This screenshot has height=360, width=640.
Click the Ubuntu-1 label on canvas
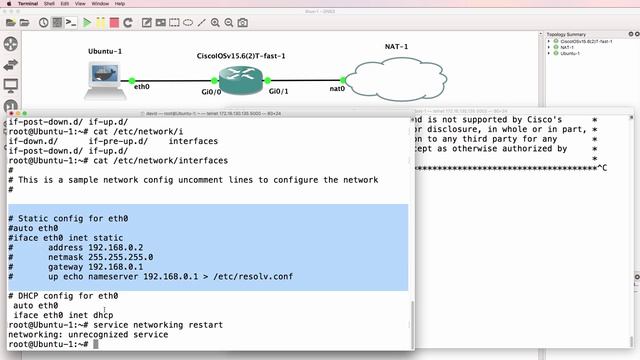105,51
